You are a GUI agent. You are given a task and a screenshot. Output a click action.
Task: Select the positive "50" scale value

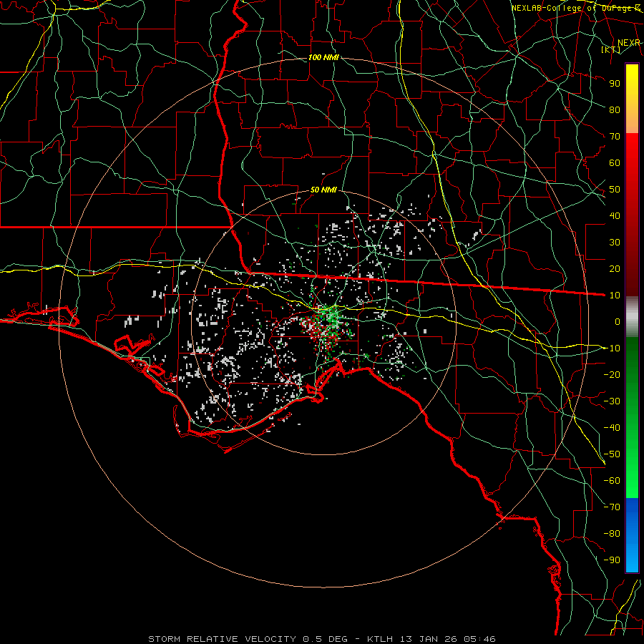(615, 190)
